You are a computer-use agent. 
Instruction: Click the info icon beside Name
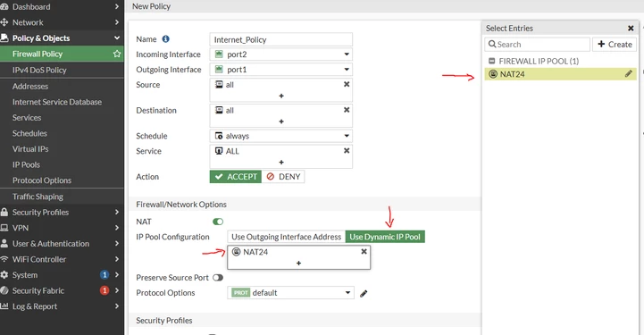click(x=165, y=39)
